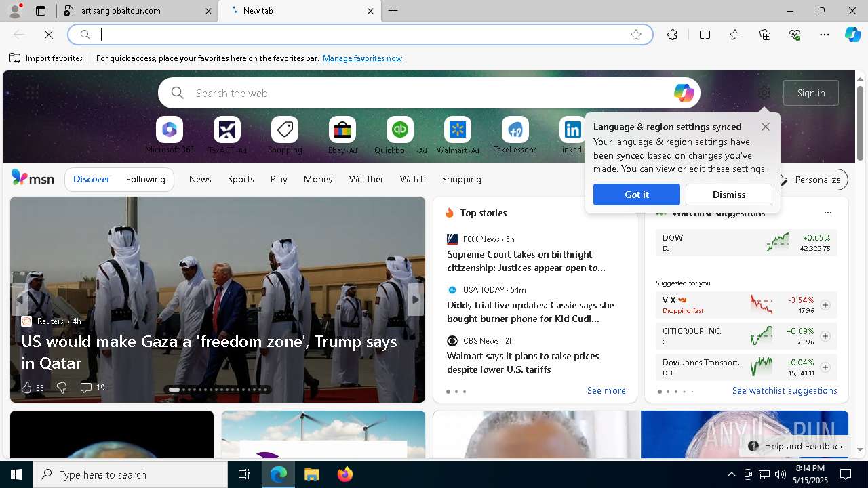
Task: Close language settings synced popup
Action: (766, 127)
